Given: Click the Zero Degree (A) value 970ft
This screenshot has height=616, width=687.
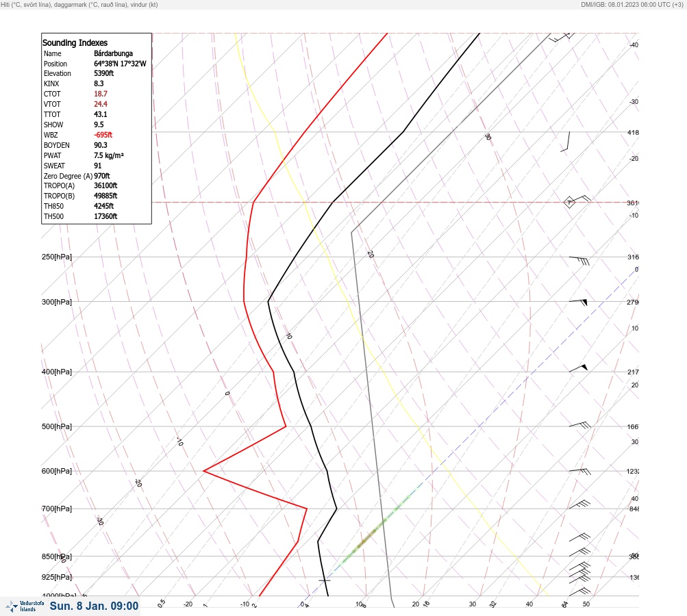Looking at the screenshot, I should (102, 176).
